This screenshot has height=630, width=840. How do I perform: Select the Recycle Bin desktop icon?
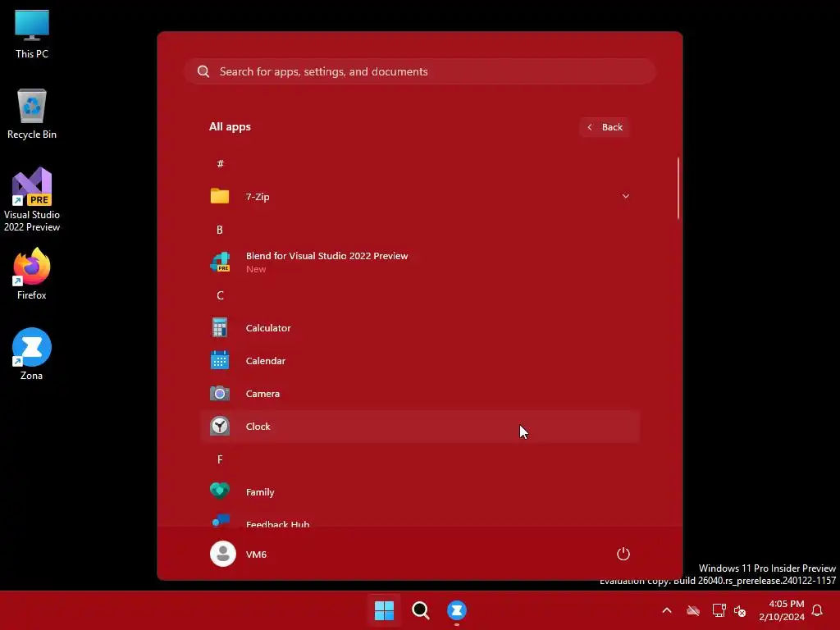(x=32, y=114)
